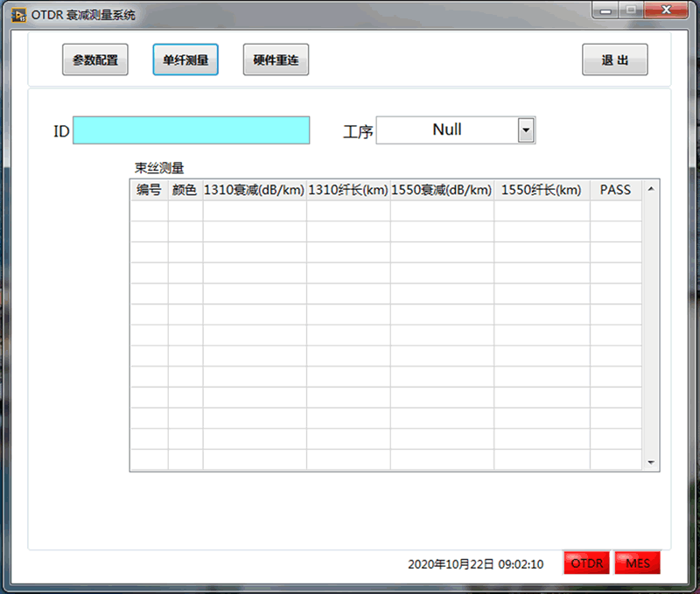Select the 1310衰减(dB/km) column header
Image resolution: width=700 pixels, height=594 pixels.
255,190
